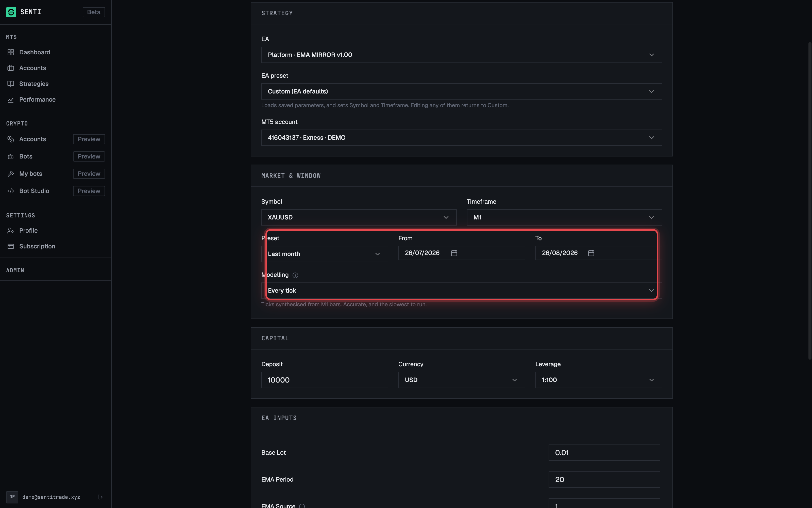The image size is (812, 508).
Task: Click the Bot Studio code icon
Action: click(11, 191)
